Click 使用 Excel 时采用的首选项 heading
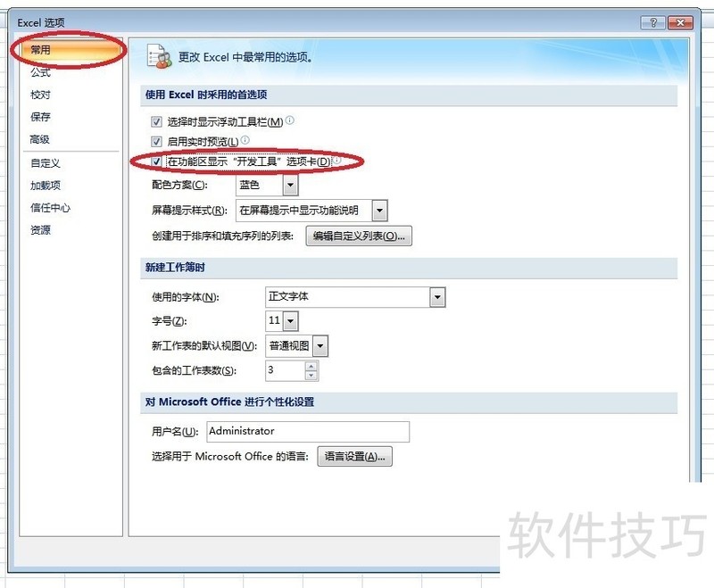Viewport: 714px width, 588px height. click(x=206, y=95)
